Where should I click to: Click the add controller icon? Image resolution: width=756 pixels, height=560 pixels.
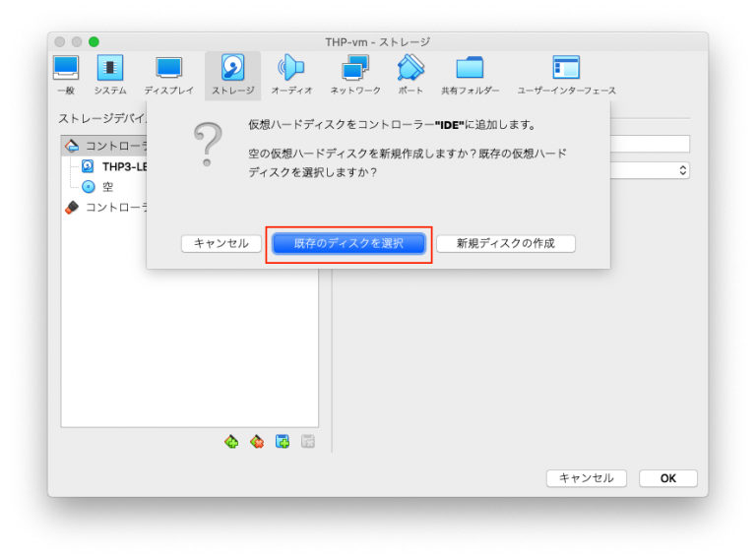pos(231,441)
